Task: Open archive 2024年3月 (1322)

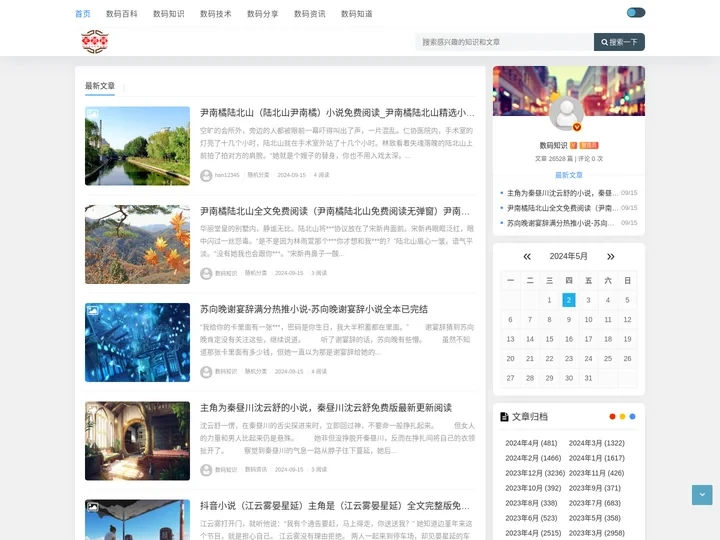Action: [x=596, y=443]
